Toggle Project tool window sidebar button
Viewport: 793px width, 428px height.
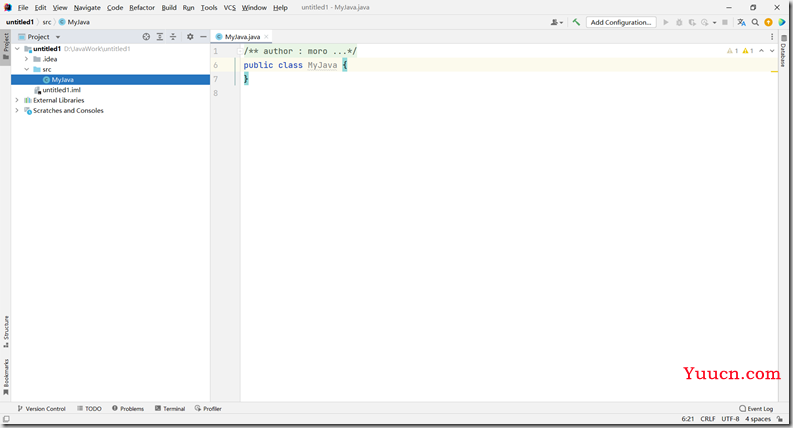pos(6,46)
